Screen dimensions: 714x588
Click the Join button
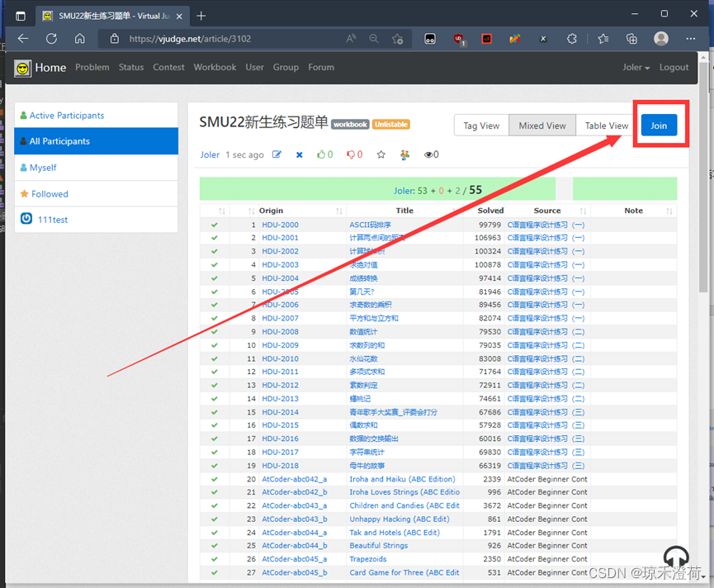coord(659,125)
